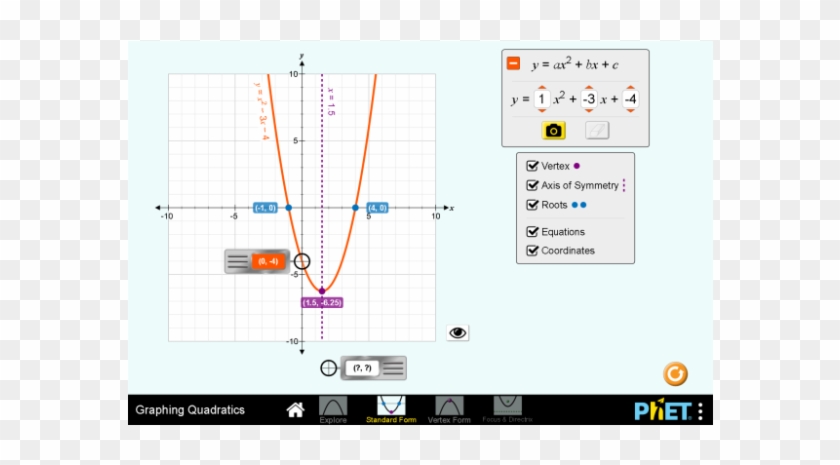
Task: Click the (0, -4) point tool probe
Action: pyautogui.click(x=302, y=261)
